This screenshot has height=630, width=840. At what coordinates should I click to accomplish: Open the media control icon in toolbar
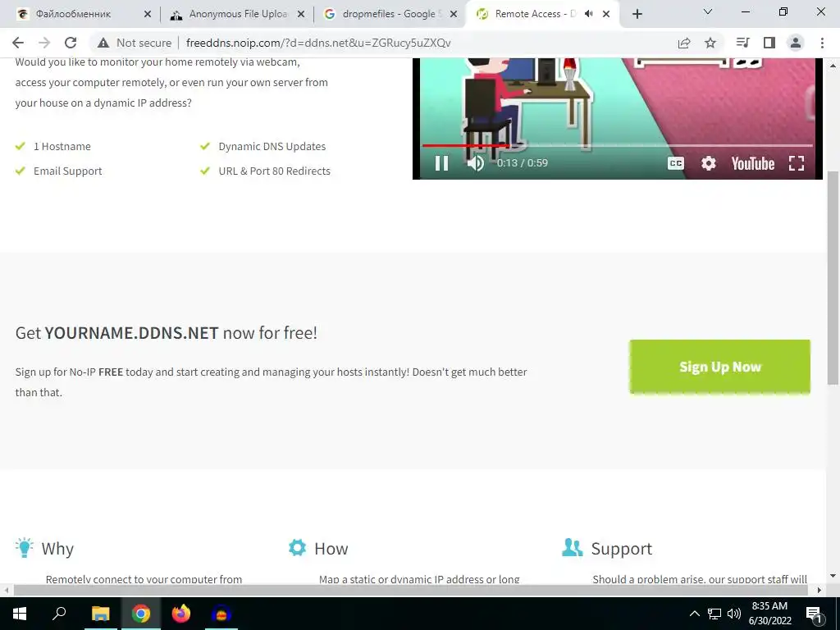[742, 43]
